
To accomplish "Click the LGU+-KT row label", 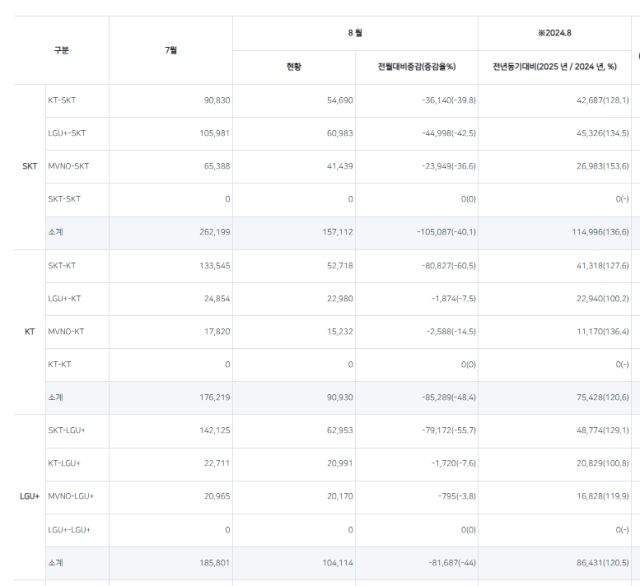I will pyautogui.click(x=66, y=298).
